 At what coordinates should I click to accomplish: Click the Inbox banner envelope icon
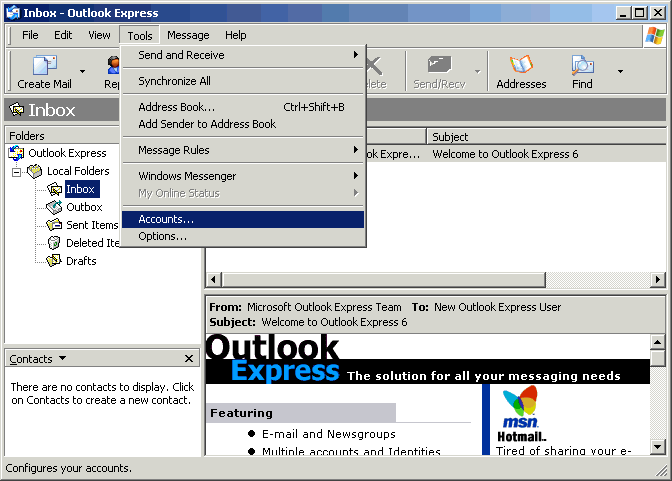(17, 110)
